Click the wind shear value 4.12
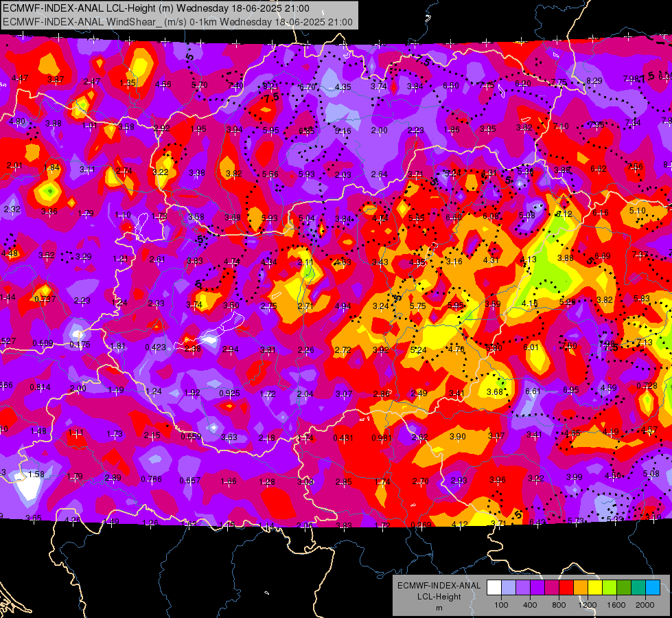Image resolution: width=672 pixels, height=618 pixels. [x=459, y=524]
